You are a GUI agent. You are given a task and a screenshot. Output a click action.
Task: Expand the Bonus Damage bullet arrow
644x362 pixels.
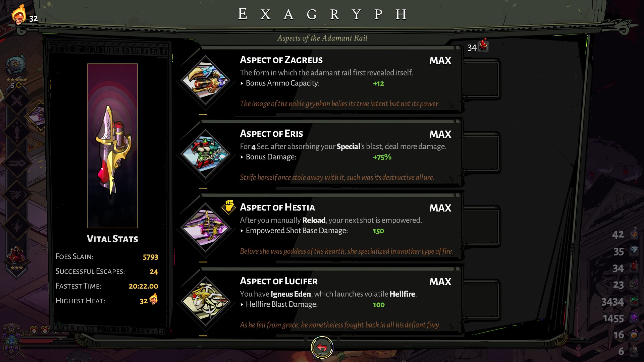click(242, 157)
